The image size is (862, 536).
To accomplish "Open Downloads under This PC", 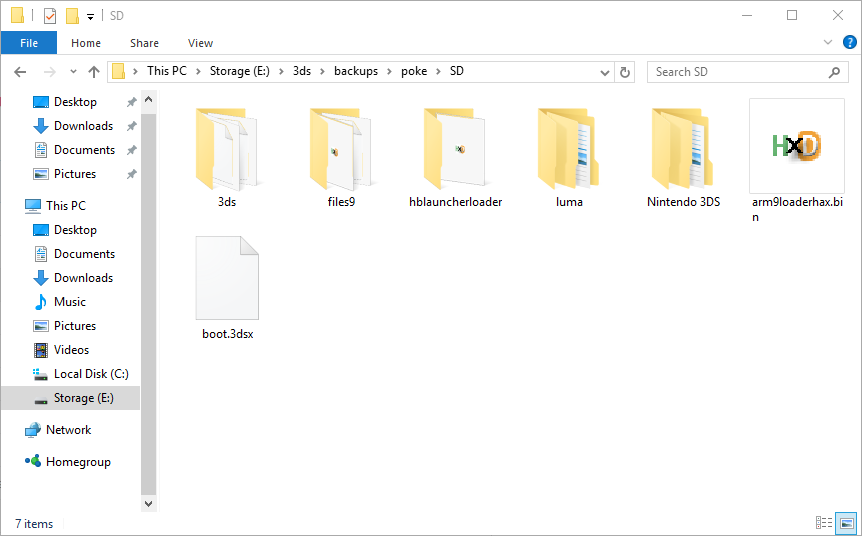I will 84,278.
